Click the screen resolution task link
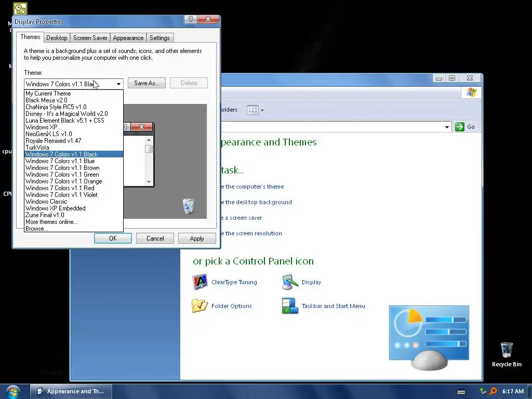 coord(251,233)
